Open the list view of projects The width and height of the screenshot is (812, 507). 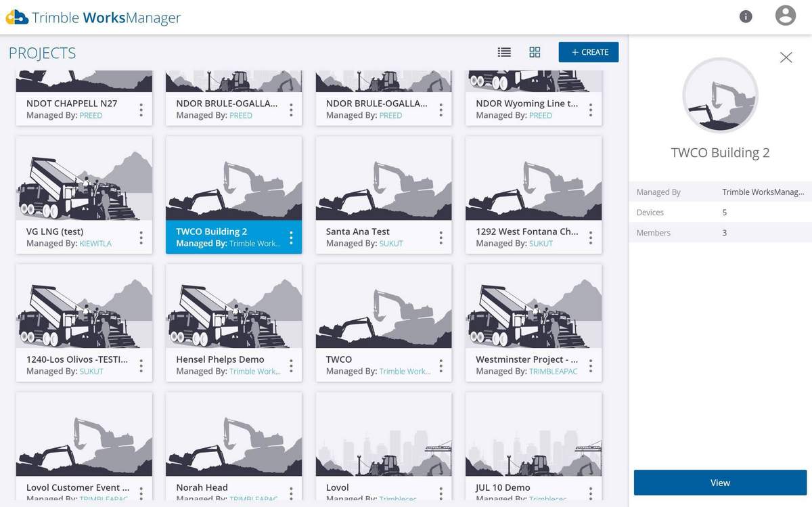pos(503,51)
